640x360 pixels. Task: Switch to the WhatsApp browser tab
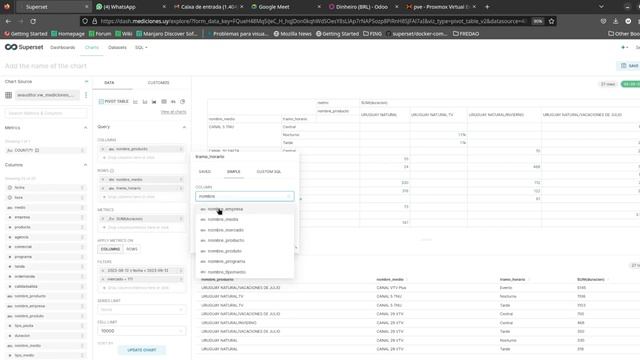click(130, 7)
